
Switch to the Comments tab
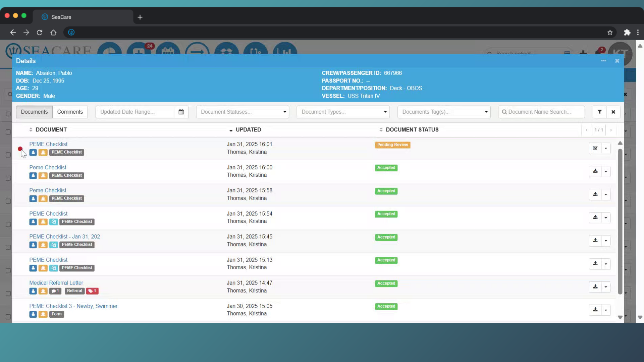[x=70, y=112]
